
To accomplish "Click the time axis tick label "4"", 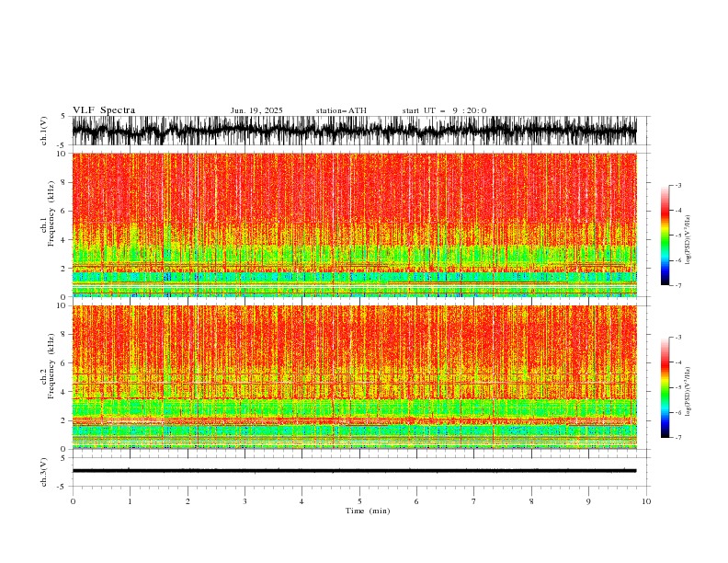I will pos(301,501).
